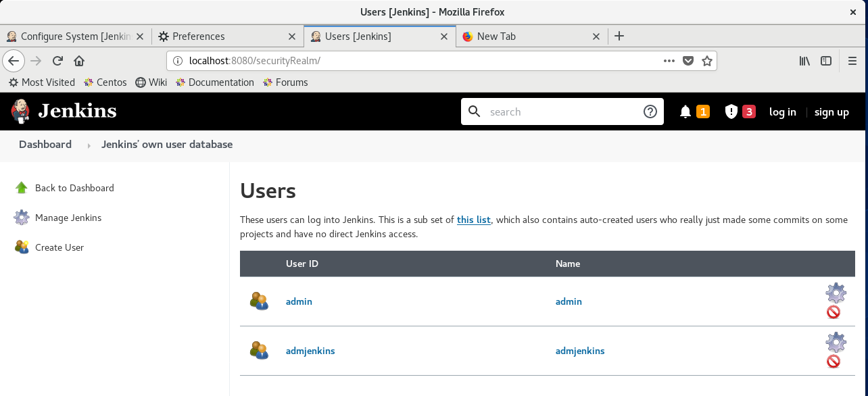Switch to the New Tab tab
The width and height of the screenshot is (868, 396).
[x=531, y=36]
